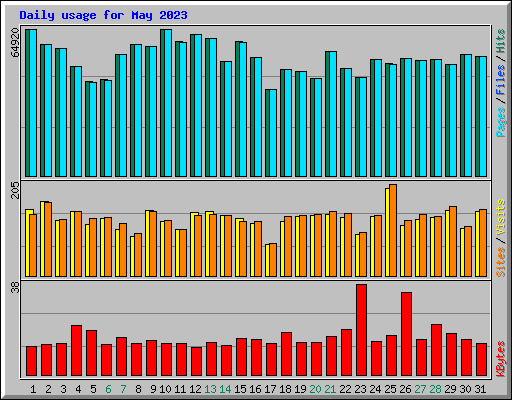Image resolution: width=512 pixels, height=400 pixels.
Task: Click the orange visits bar for day 25
Action: pos(393,230)
